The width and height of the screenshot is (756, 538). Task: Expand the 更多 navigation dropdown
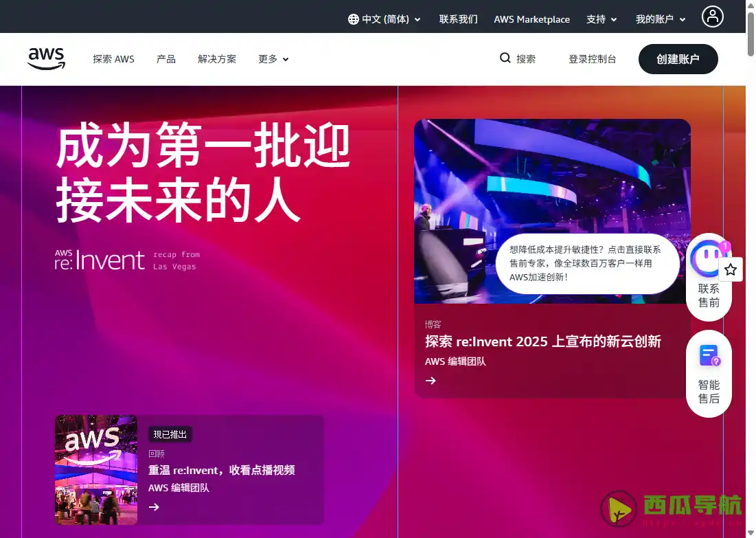273,59
